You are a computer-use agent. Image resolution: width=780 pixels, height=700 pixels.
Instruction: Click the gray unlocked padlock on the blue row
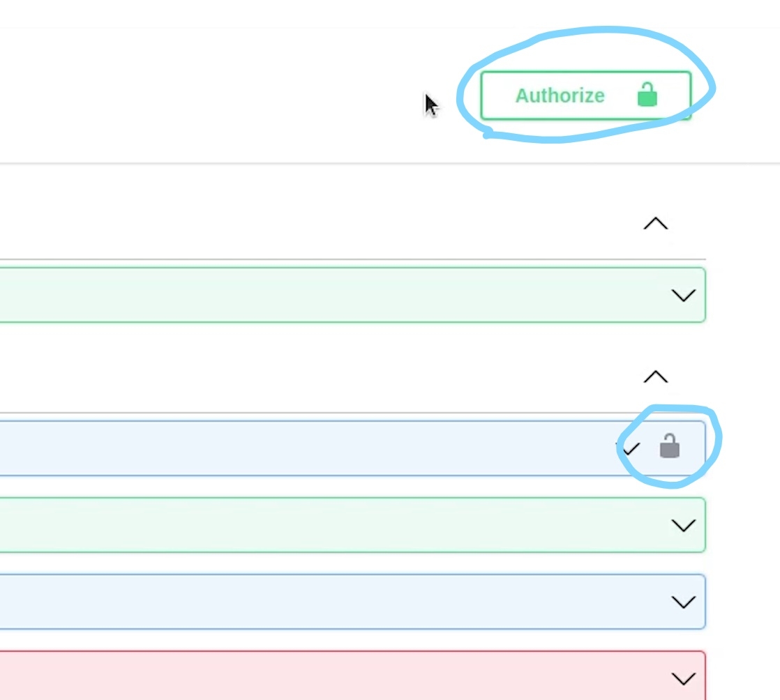point(669,446)
